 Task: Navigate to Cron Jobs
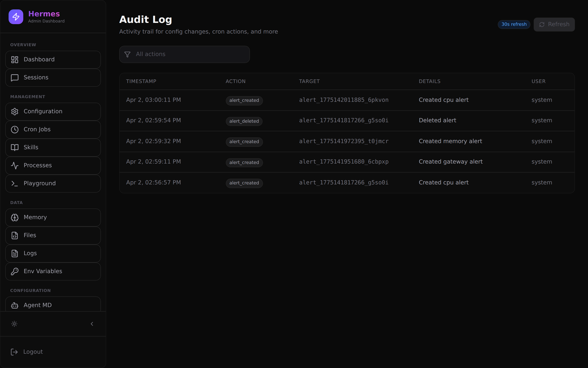click(x=53, y=130)
